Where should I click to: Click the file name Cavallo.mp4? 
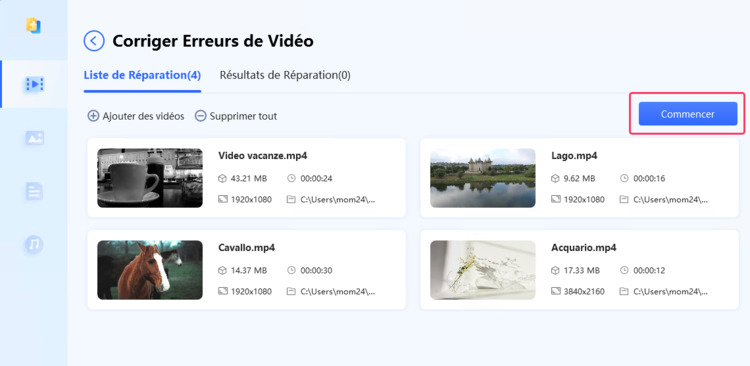tap(246, 248)
